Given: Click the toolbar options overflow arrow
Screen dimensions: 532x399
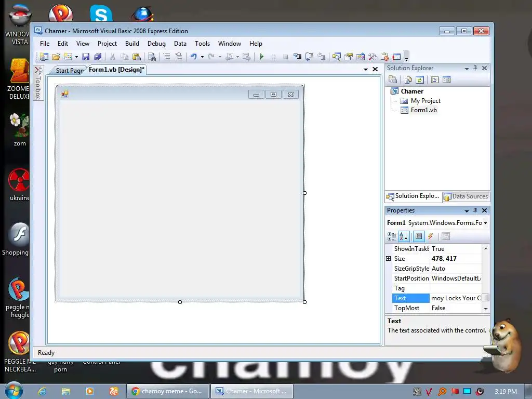Looking at the screenshot, I should [x=406, y=57].
